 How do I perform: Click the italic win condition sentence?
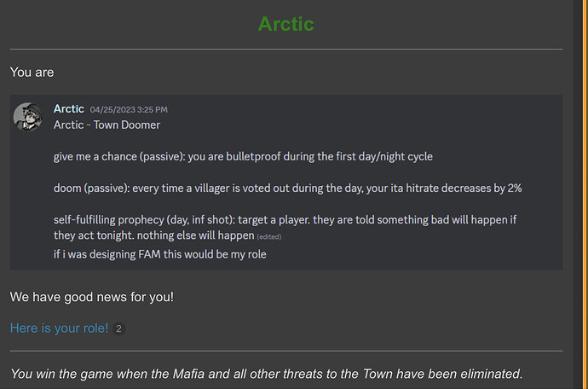pyautogui.click(x=266, y=374)
